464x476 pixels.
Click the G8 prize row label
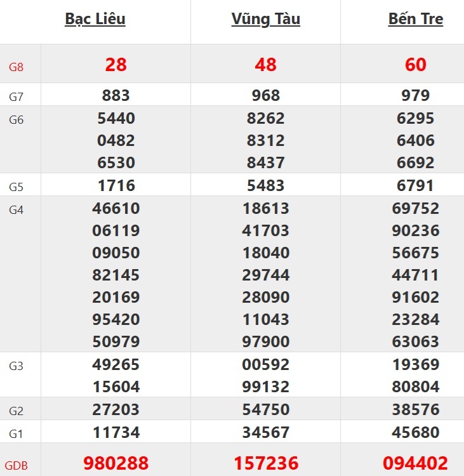(16, 66)
